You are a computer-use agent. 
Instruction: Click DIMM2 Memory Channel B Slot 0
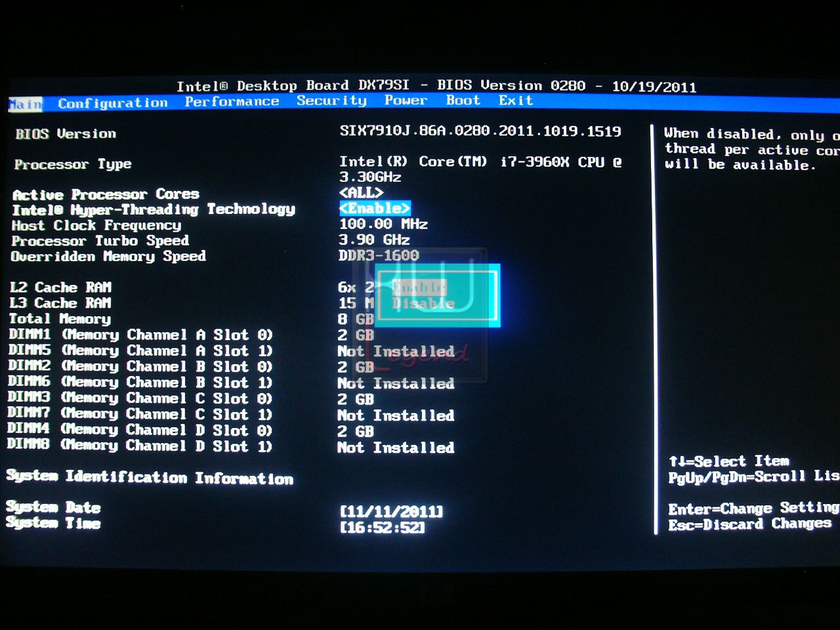click(140, 366)
